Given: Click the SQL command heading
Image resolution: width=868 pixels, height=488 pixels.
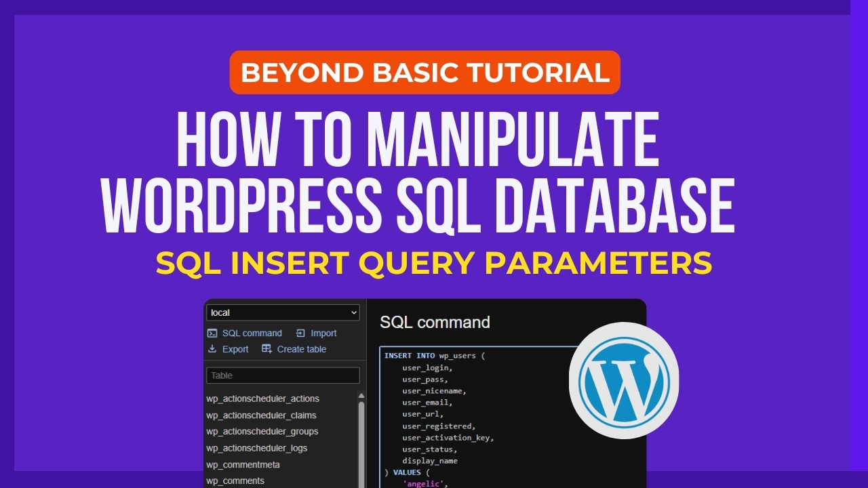Looking at the screenshot, I should [435, 322].
